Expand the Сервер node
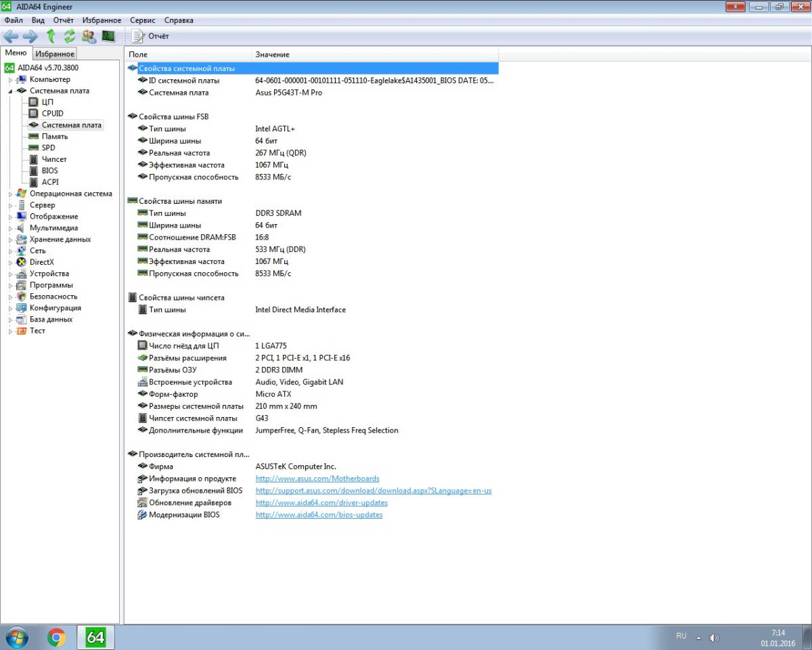 pyautogui.click(x=10, y=206)
